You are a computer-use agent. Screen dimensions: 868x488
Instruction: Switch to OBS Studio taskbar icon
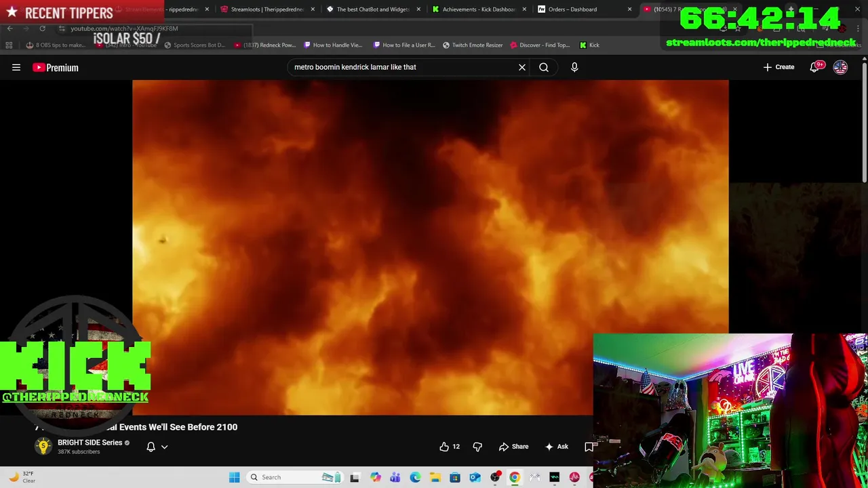click(495, 477)
